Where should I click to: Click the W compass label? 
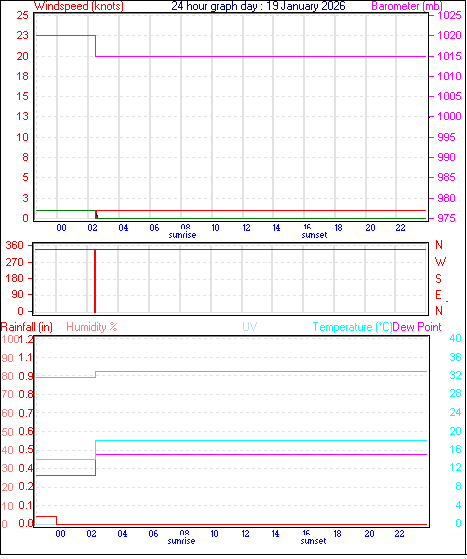[440, 262]
